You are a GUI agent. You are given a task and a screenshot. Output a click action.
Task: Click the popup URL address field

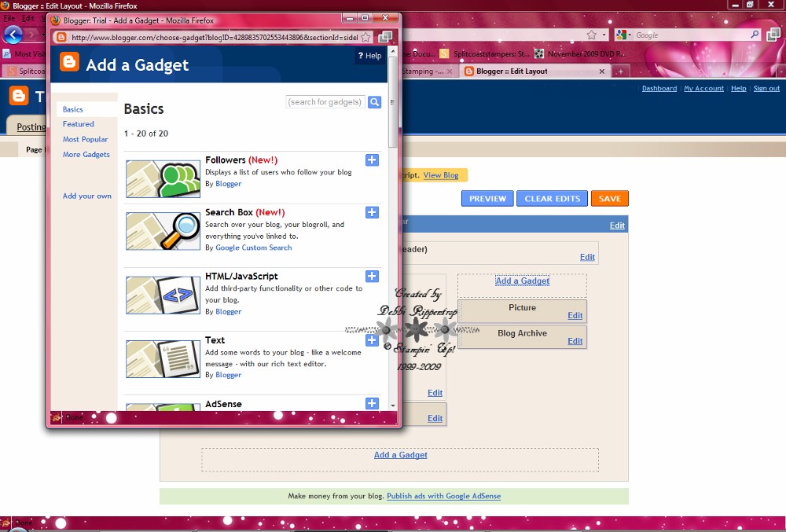215,37
